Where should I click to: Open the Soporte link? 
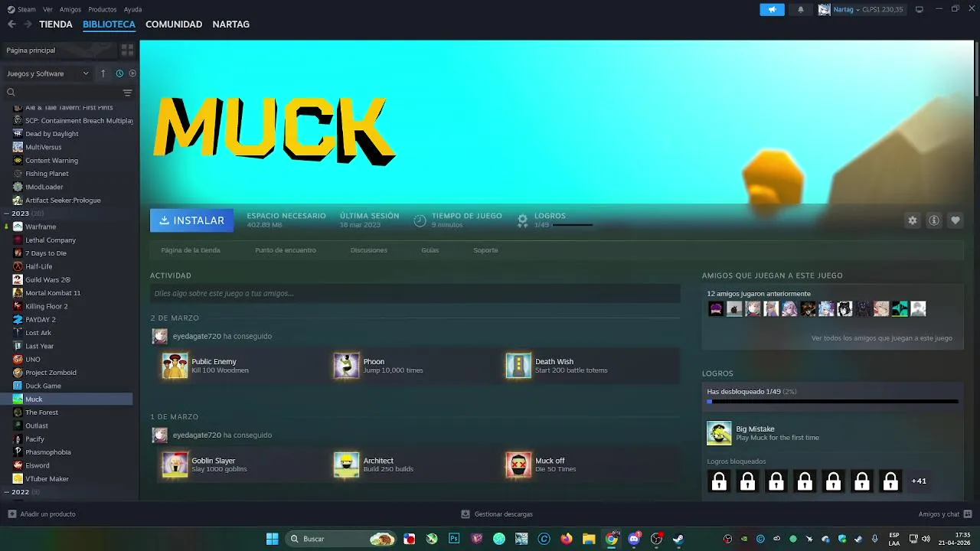(485, 250)
